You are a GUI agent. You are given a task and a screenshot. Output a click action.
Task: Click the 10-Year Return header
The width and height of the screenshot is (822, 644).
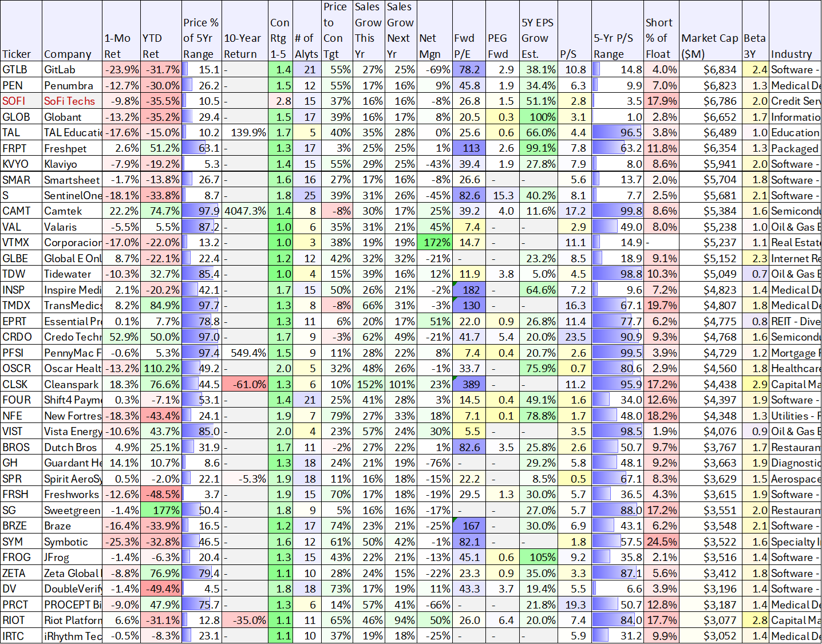[x=245, y=31]
